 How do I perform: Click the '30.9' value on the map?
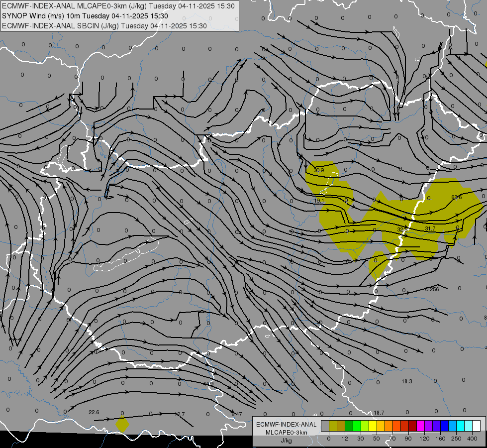pos(319,170)
